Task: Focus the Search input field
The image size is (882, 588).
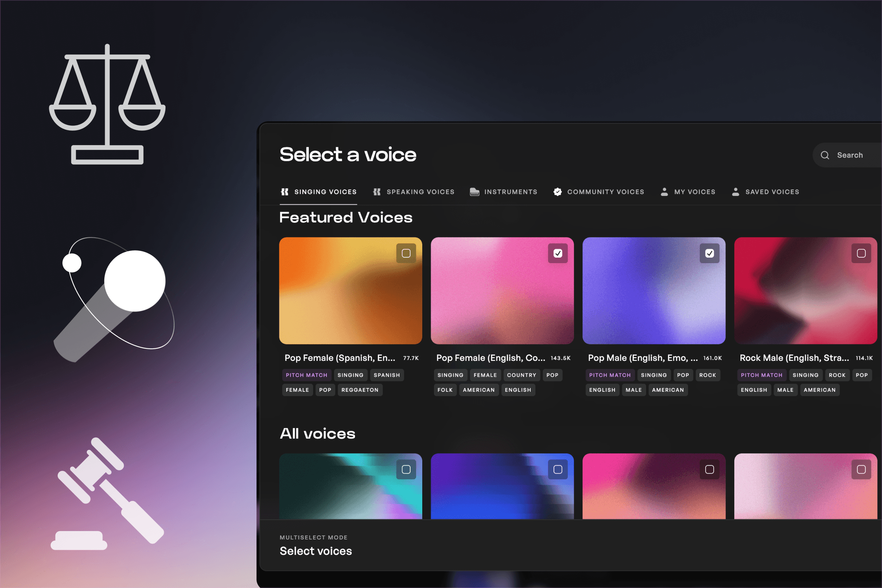Action: 847,155
